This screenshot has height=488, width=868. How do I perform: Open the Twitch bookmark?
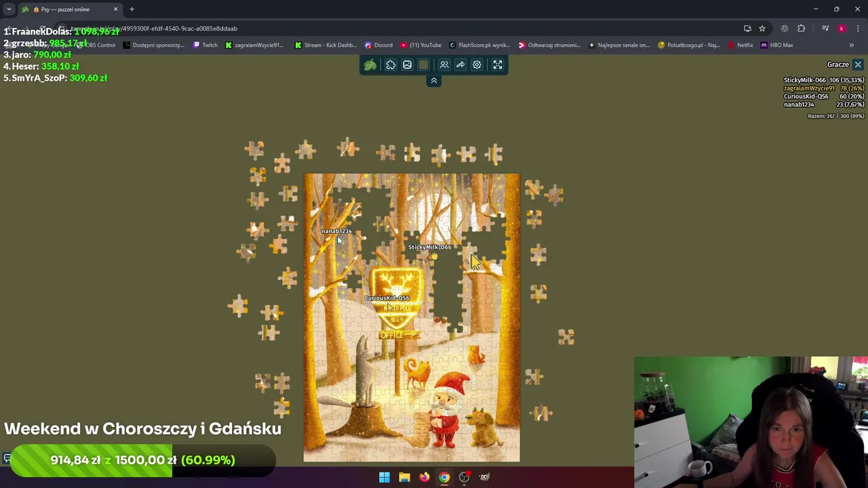coord(205,45)
